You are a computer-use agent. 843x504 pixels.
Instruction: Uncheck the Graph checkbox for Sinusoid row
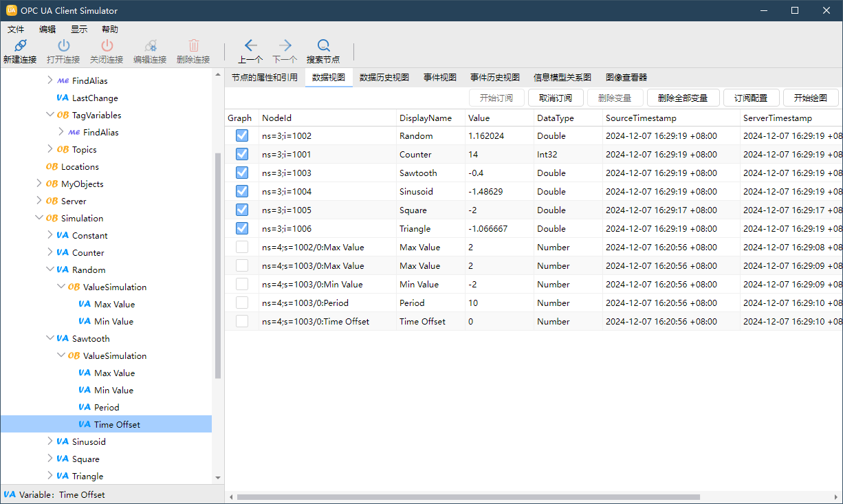(242, 192)
